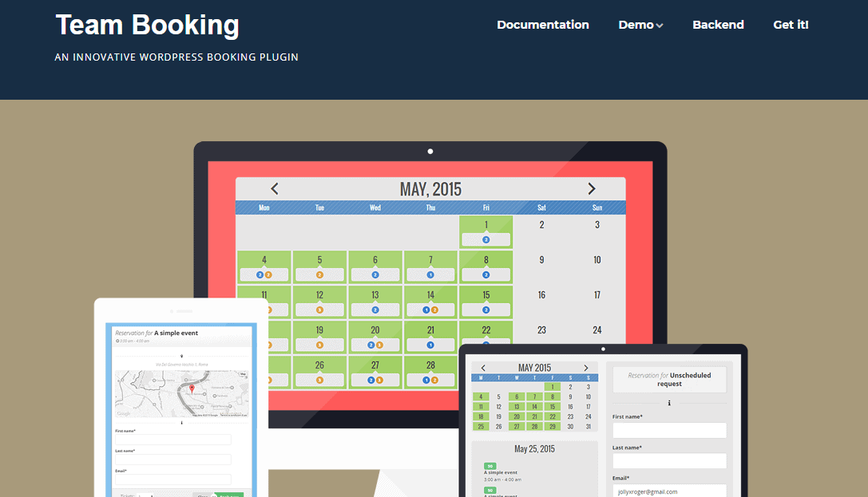Click the previous arrow on laptop 'MAY 2015' calendar
868x497 pixels.
[483, 368]
